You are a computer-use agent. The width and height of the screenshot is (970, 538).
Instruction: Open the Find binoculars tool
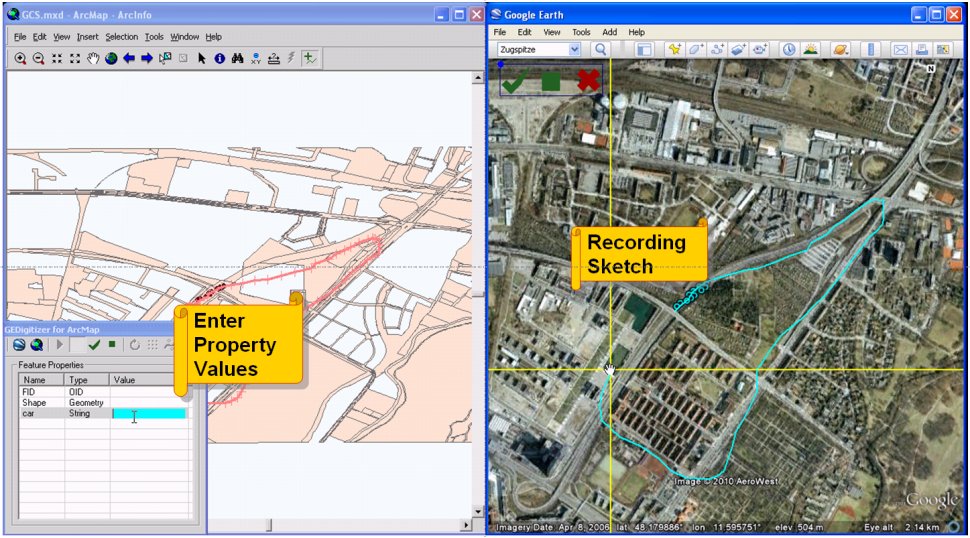(x=238, y=58)
